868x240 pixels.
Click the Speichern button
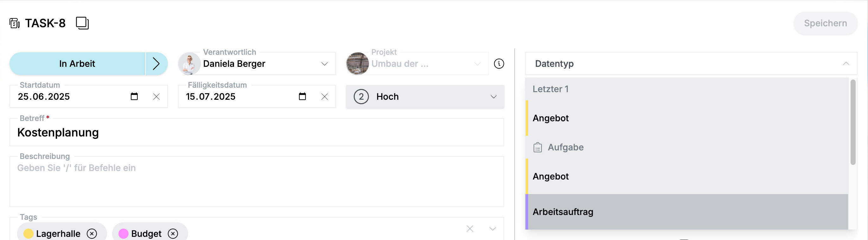pos(825,23)
